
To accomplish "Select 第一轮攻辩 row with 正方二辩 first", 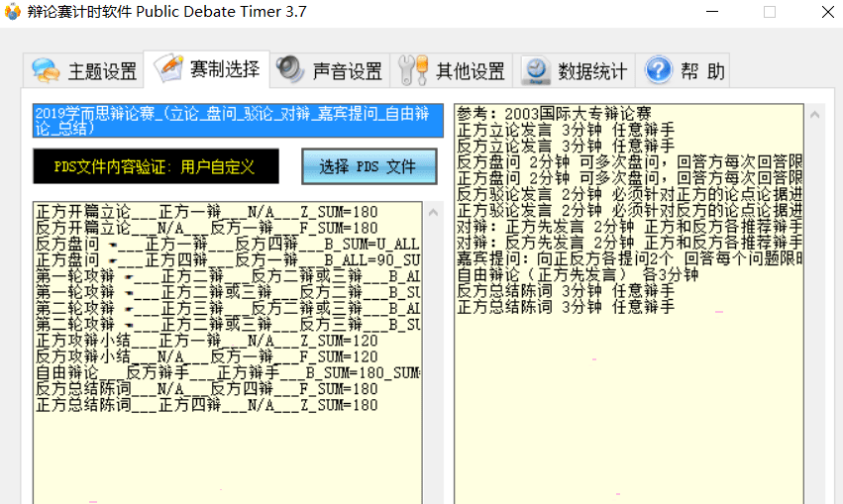I will (228, 276).
